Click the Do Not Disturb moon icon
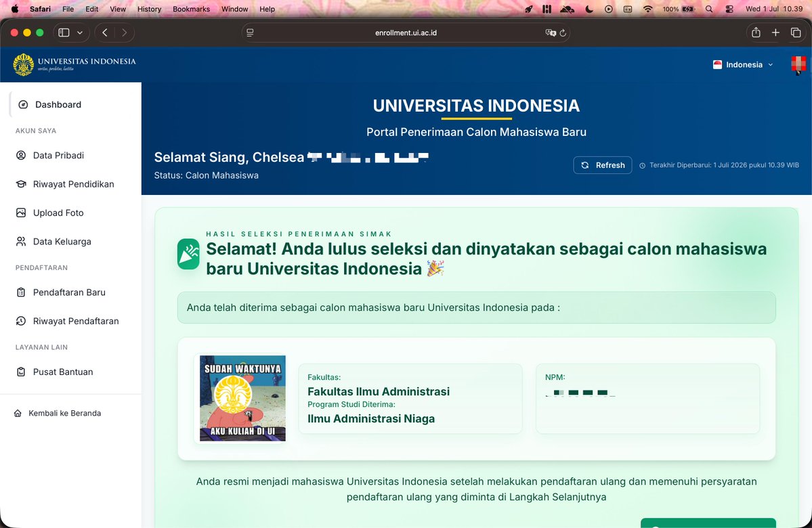Viewport: 812px width, 528px height. [589, 9]
